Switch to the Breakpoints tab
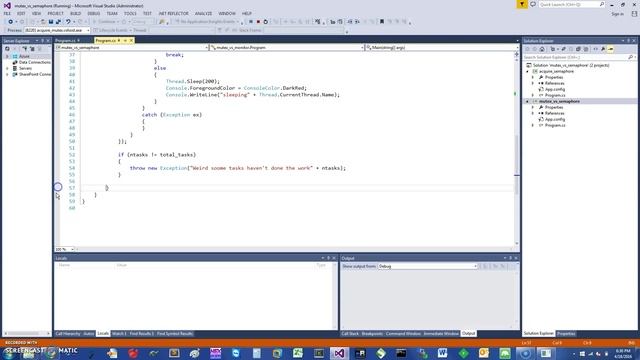The height and width of the screenshot is (360, 640). [x=372, y=333]
